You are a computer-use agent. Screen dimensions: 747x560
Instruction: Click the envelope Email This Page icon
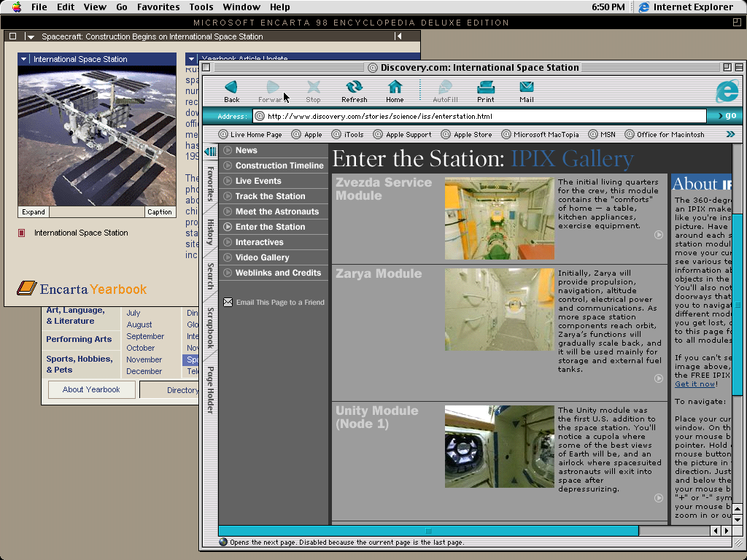click(x=228, y=303)
